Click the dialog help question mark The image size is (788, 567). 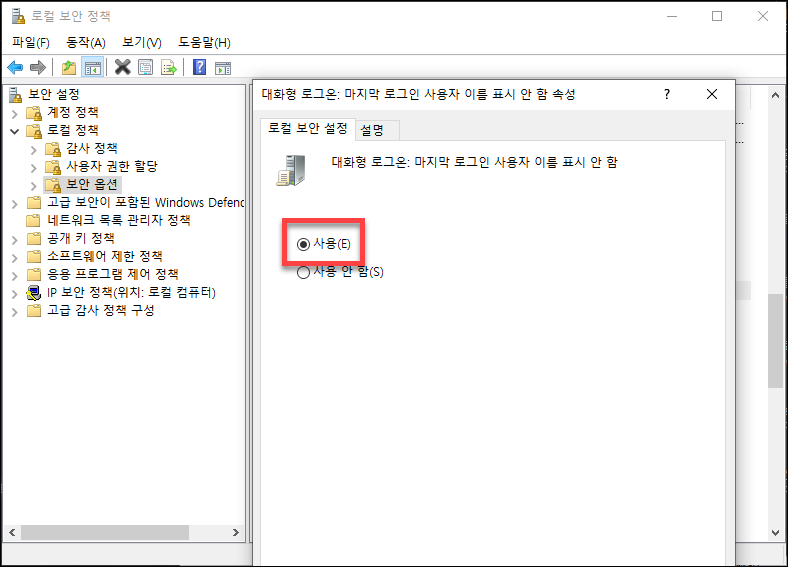(x=667, y=94)
